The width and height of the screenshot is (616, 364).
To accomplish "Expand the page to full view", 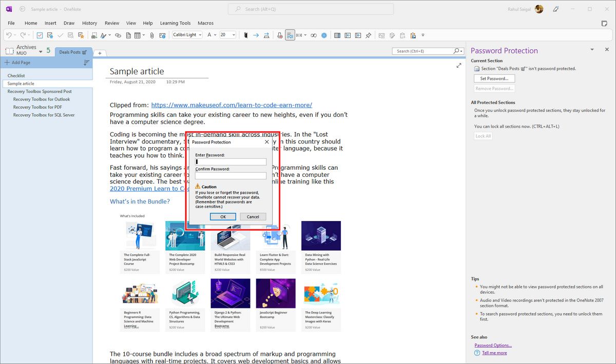I will (x=458, y=66).
